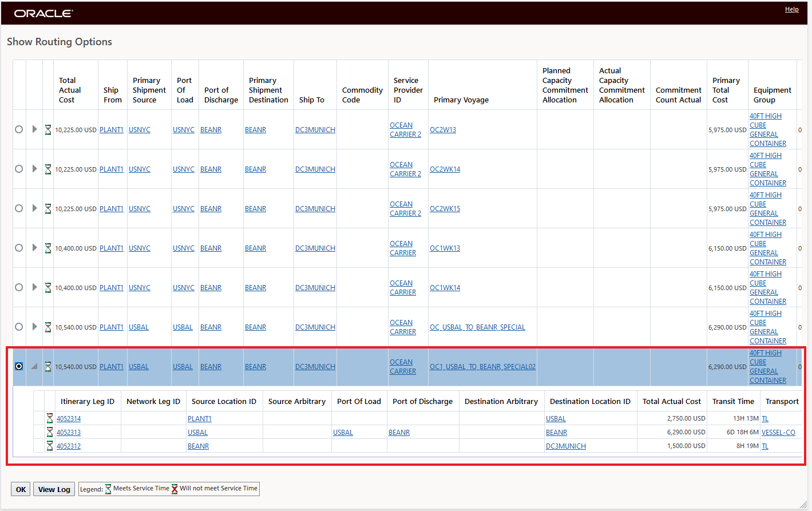Click Will not meet Service Time icon
This screenshot has height=511, width=812.
pyautogui.click(x=175, y=489)
